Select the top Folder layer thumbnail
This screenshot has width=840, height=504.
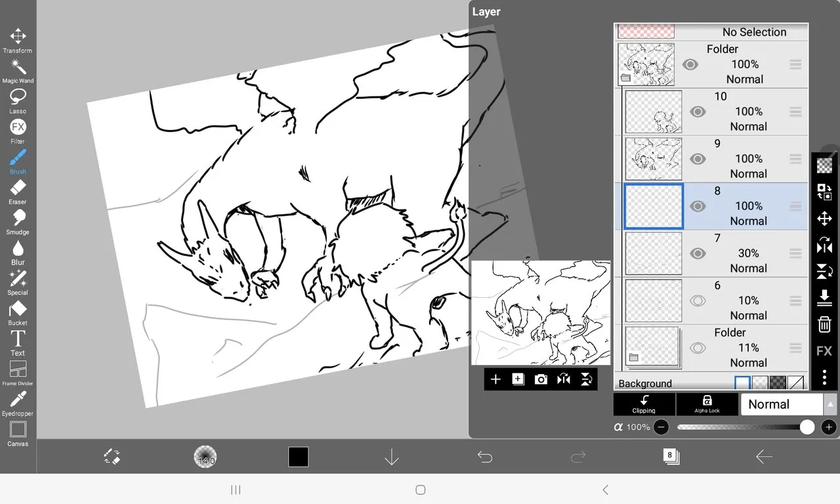click(646, 64)
